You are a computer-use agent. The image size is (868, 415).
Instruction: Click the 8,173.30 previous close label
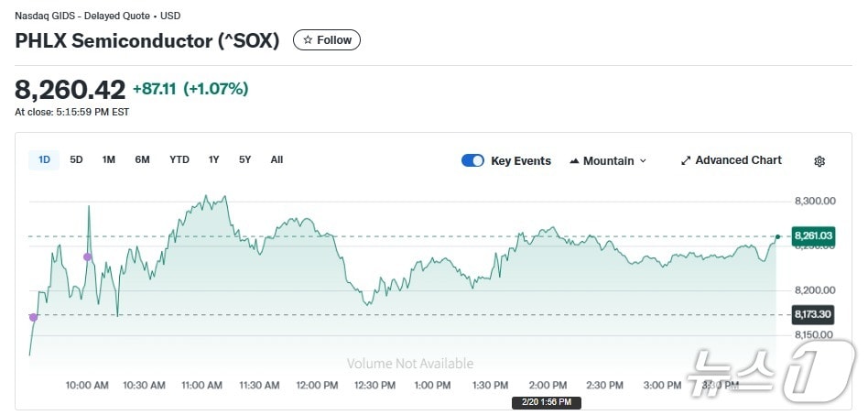click(x=813, y=314)
